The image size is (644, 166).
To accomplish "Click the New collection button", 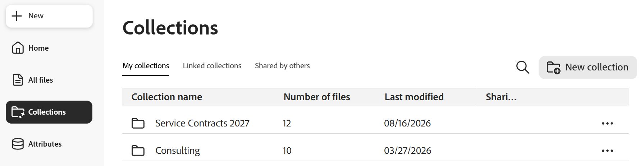I will click(588, 67).
